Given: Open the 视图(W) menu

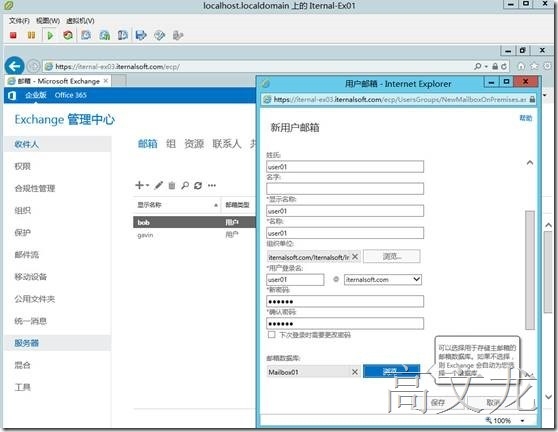Looking at the screenshot, I should point(48,21).
